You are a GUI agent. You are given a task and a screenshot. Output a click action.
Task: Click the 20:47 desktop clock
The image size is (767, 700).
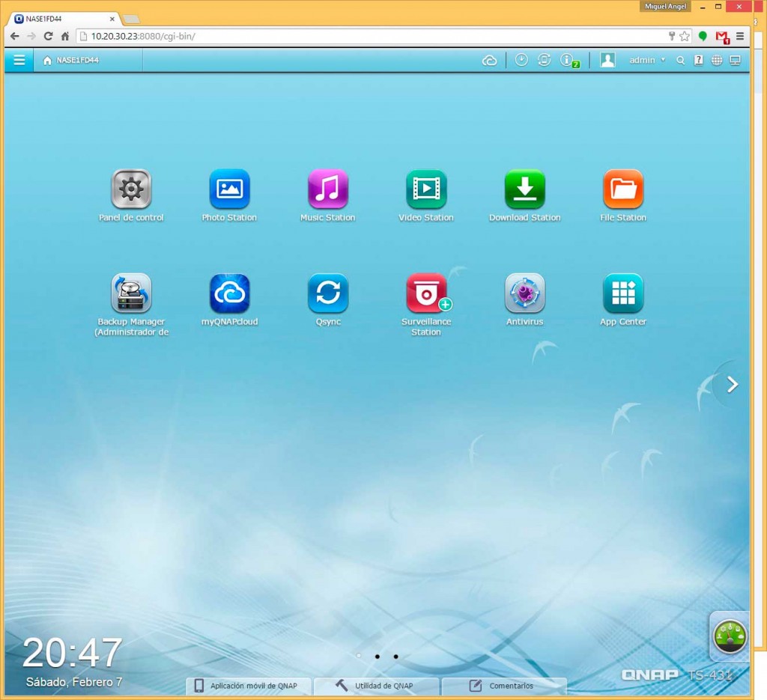tap(72, 653)
